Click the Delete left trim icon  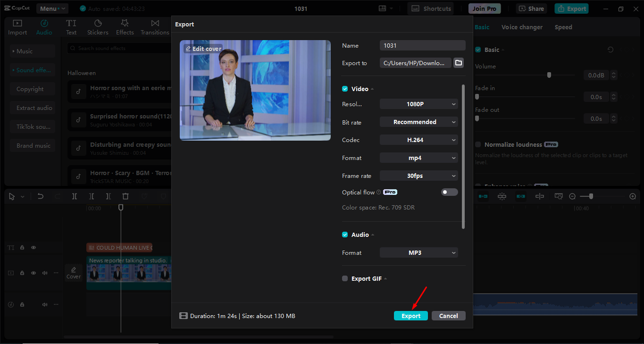pos(92,196)
